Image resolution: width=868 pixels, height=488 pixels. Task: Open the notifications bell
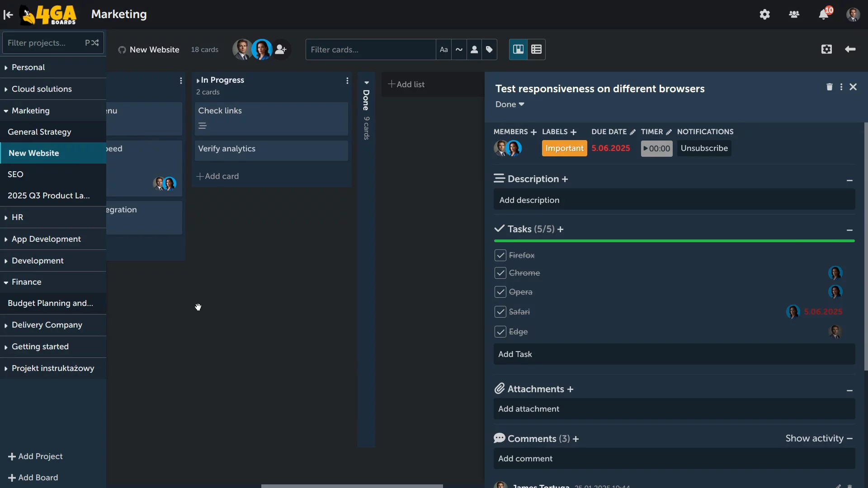tap(823, 14)
